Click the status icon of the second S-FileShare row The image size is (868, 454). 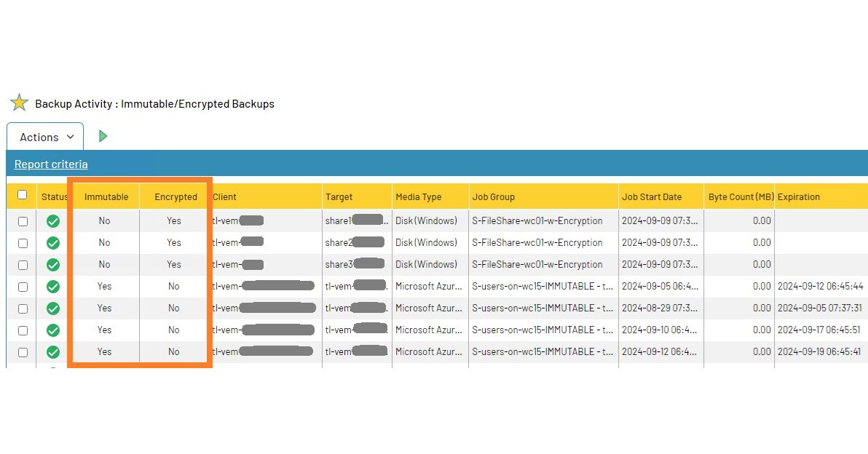point(52,242)
